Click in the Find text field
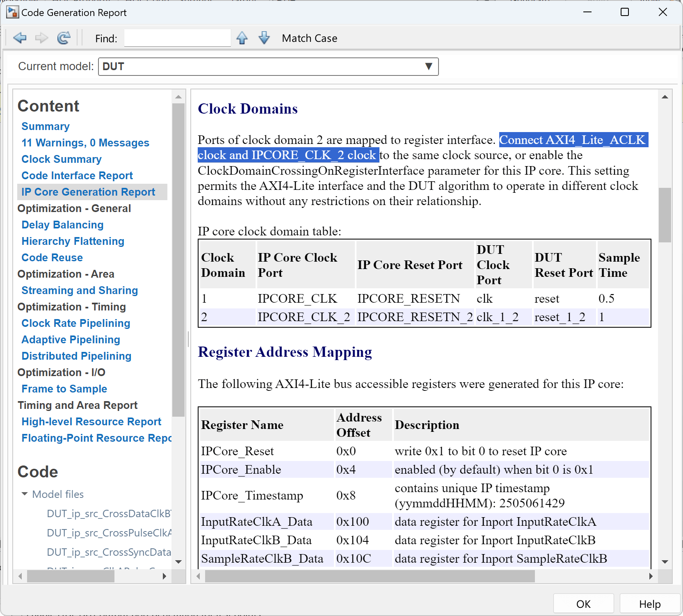683x616 pixels. (177, 38)
